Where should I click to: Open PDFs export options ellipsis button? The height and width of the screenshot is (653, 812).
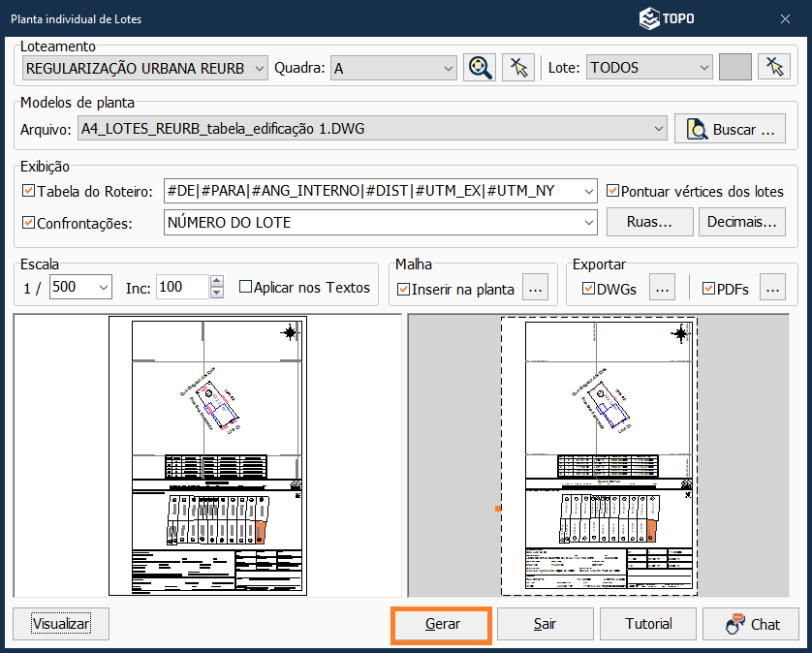point(771,288)
